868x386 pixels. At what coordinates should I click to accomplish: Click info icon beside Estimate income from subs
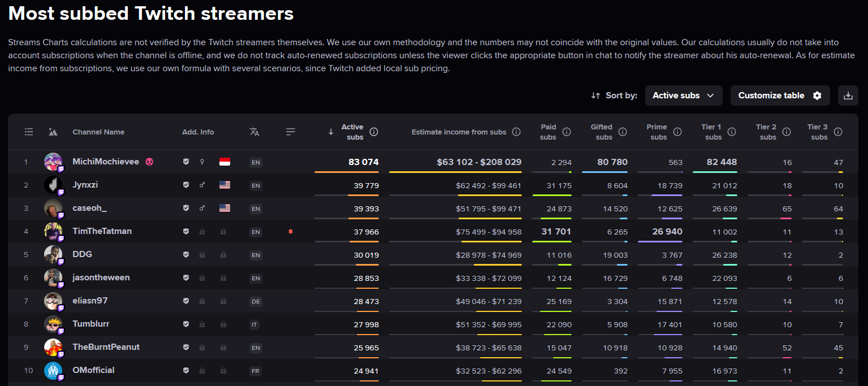pos(516,132)
